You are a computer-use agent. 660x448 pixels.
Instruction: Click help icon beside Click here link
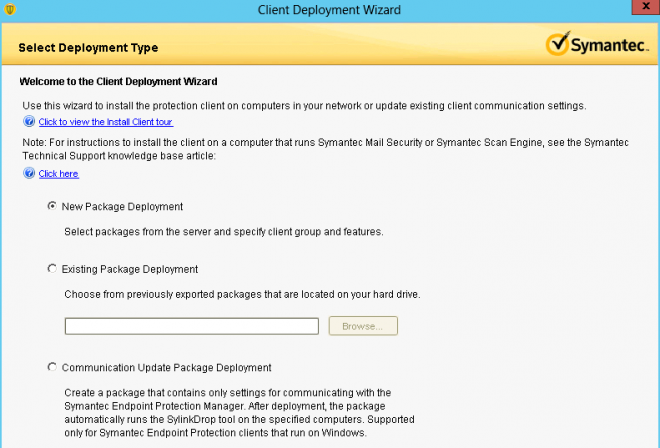pos(29,173)
